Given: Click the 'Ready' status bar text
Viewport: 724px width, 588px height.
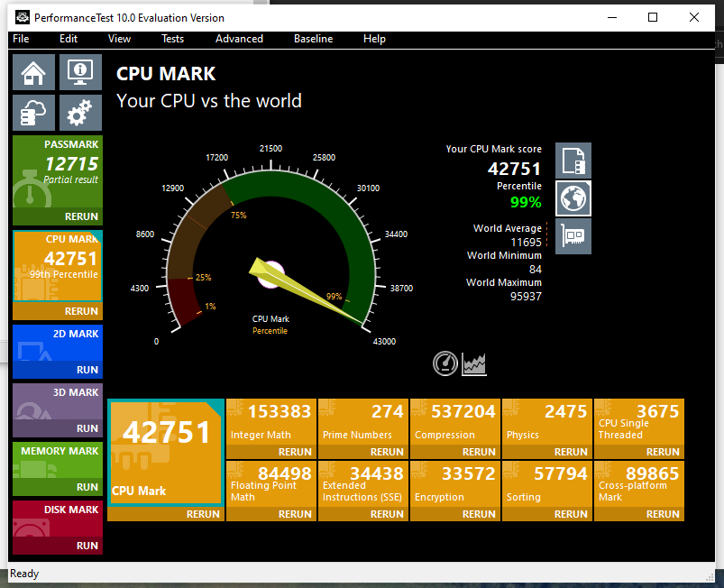Looking at the screenshot, I should point(24,574).
